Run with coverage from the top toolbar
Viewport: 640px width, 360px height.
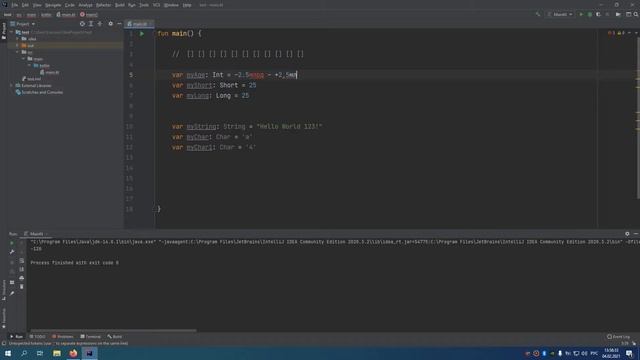click(x=598, y=14)
